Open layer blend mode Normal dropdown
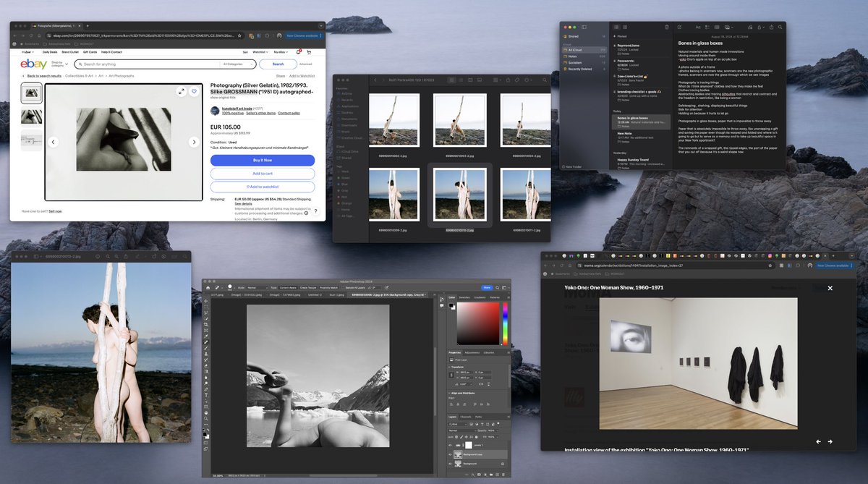The image size is (868, 484). (461, 430)
